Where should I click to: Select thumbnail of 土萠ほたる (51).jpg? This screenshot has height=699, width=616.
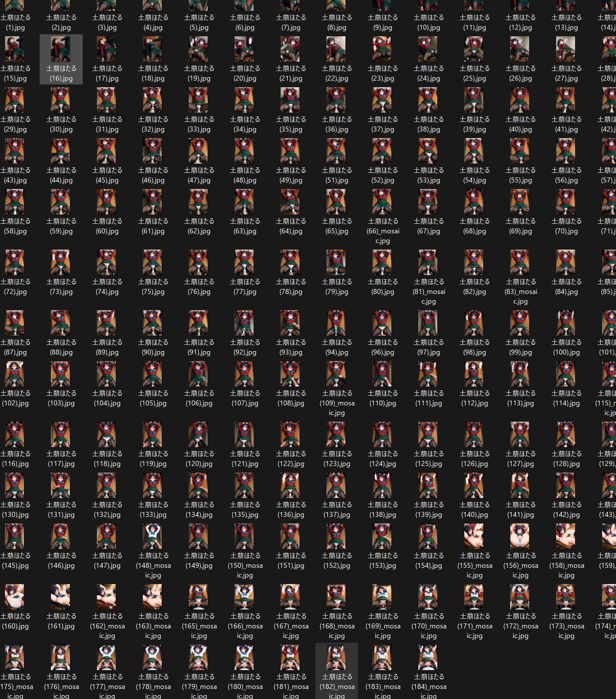pos(336,151)
